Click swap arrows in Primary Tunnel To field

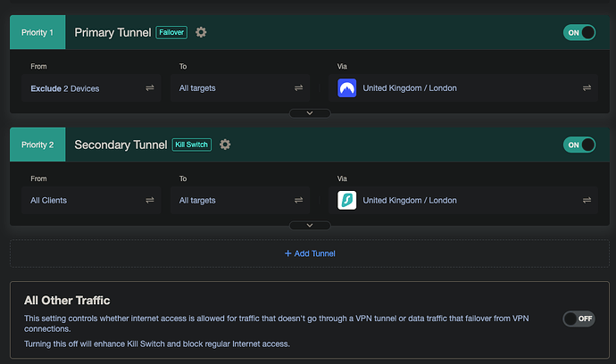[x=298, y=88]
